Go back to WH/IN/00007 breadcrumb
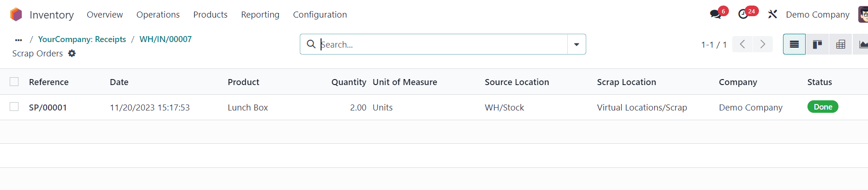The width and height of the screenshot is (868, 190). point(165,39)
